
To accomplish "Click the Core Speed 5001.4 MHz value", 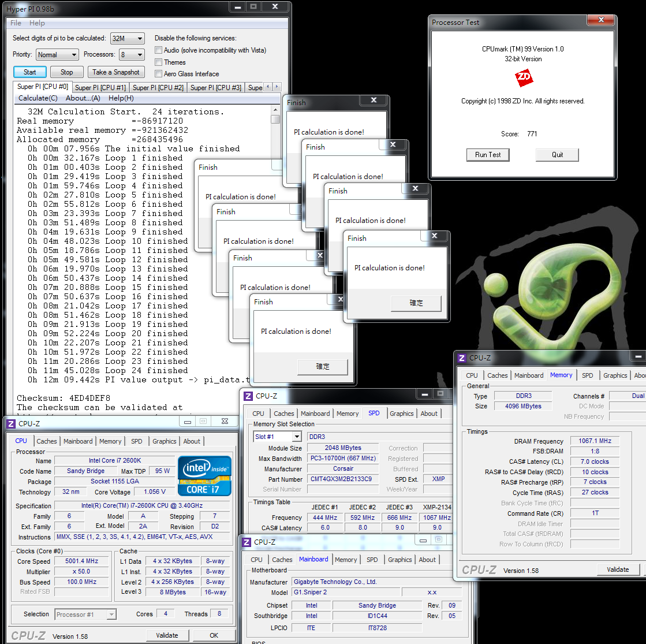I will [81, 561].
